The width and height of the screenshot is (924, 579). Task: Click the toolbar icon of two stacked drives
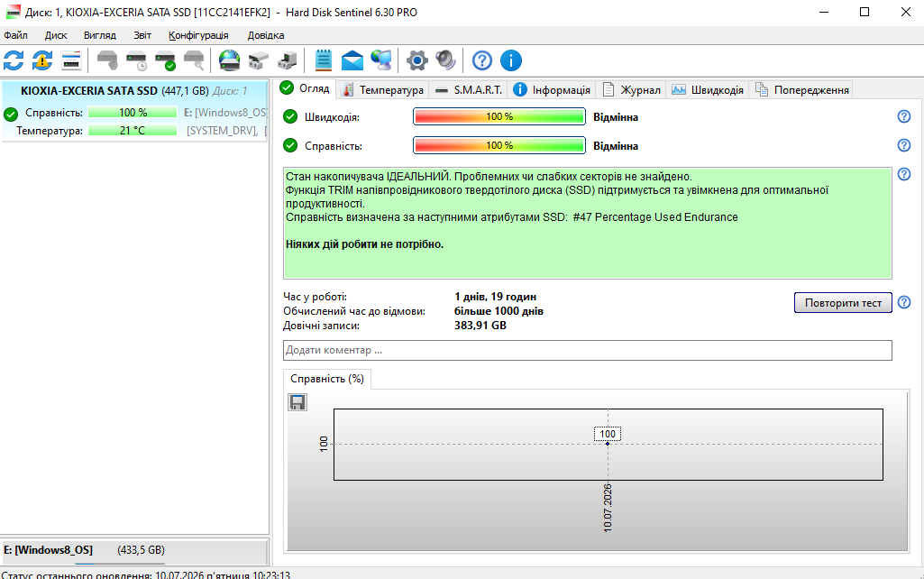pos(258,60)
